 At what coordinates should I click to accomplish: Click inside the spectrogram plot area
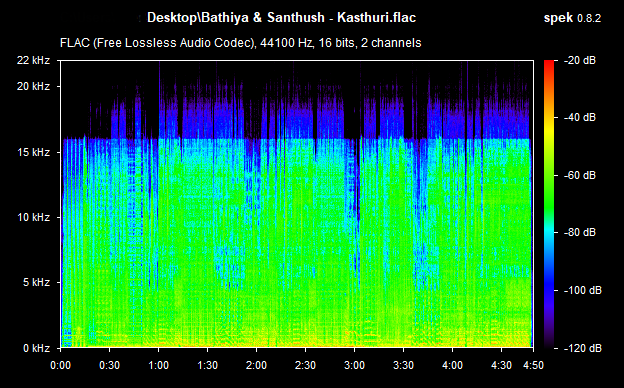pos(297,204)
